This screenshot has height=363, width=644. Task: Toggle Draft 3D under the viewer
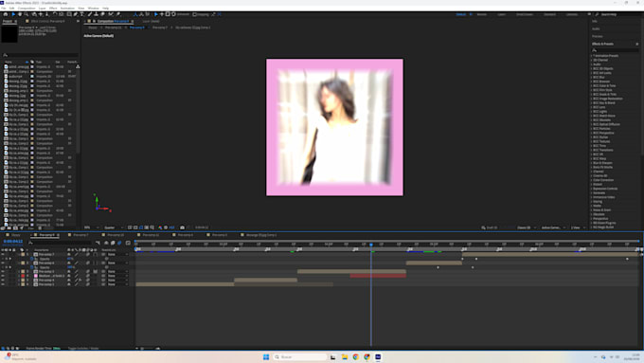click(490, 227)
